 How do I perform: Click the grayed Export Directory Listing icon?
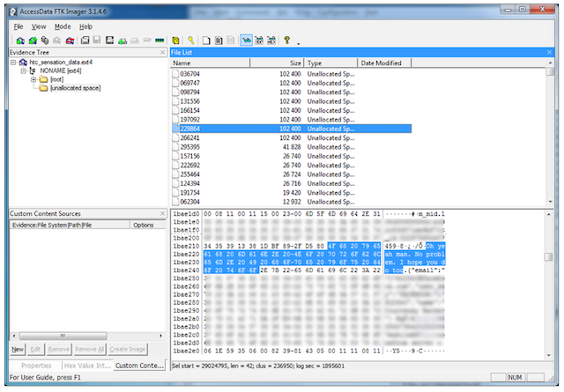231,41
